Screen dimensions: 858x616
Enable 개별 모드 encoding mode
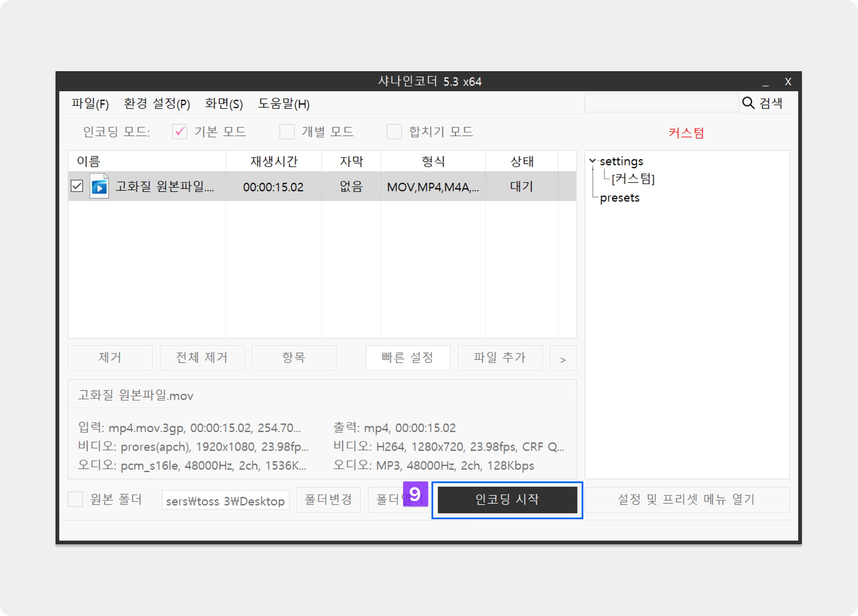click(x=287, y=132)
